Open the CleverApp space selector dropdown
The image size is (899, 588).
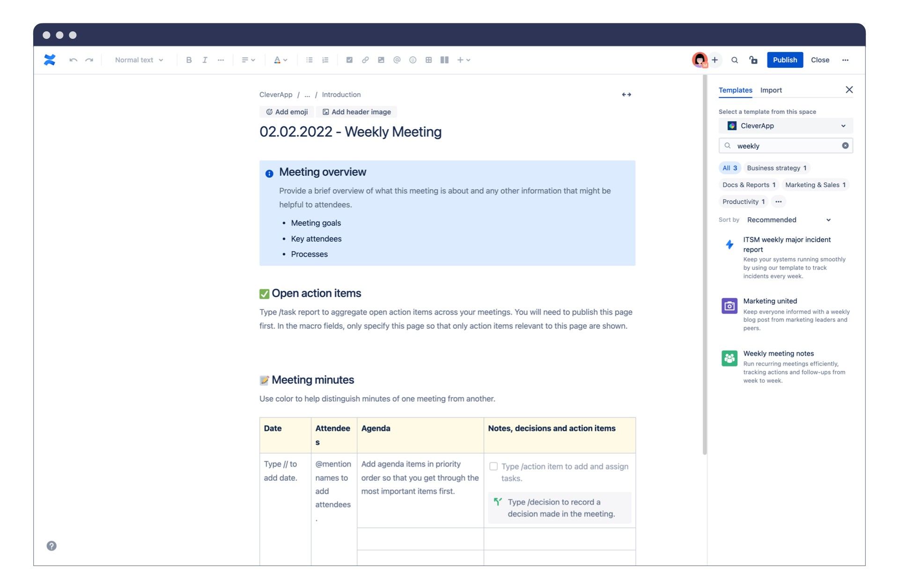786,126
